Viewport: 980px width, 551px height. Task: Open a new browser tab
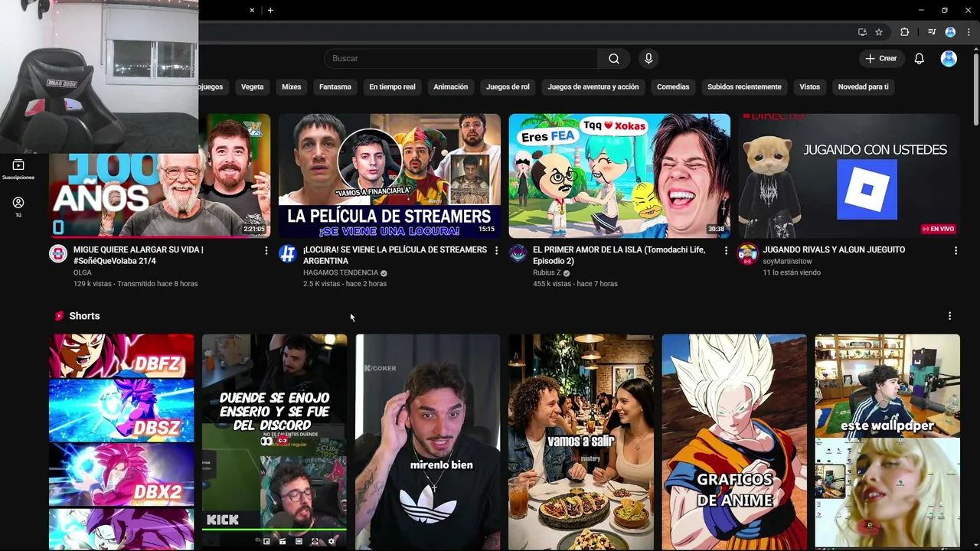coord(270,10)
